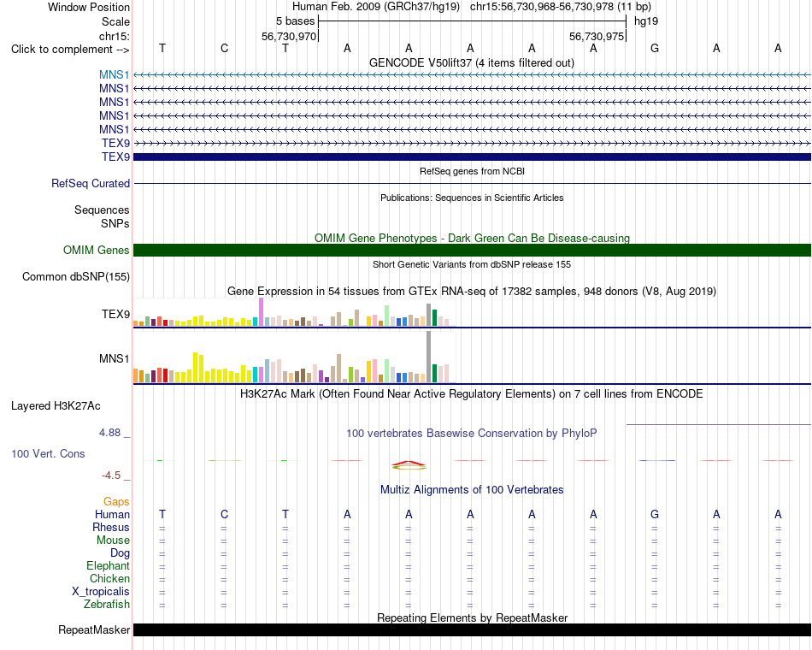The width and height of the screenshot is (812, 650).
Task: Select the light-blue highlighted MNS1 transcript label
Action: click(x=114, y=75)
